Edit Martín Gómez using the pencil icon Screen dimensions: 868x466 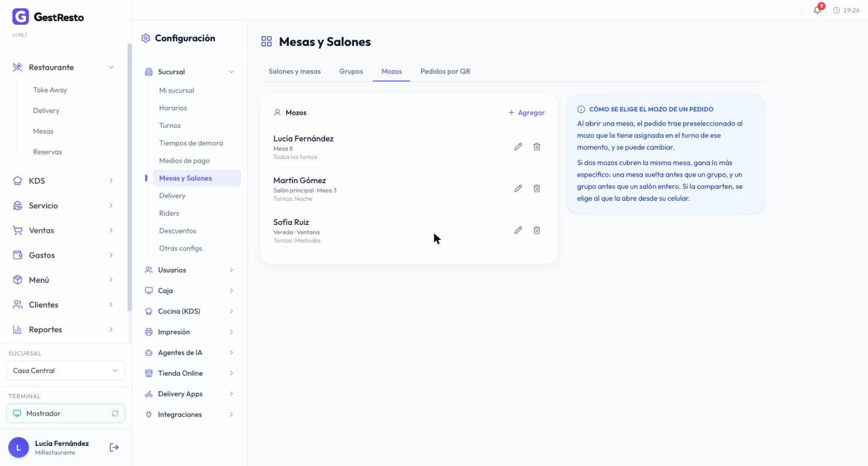(518, 189)
